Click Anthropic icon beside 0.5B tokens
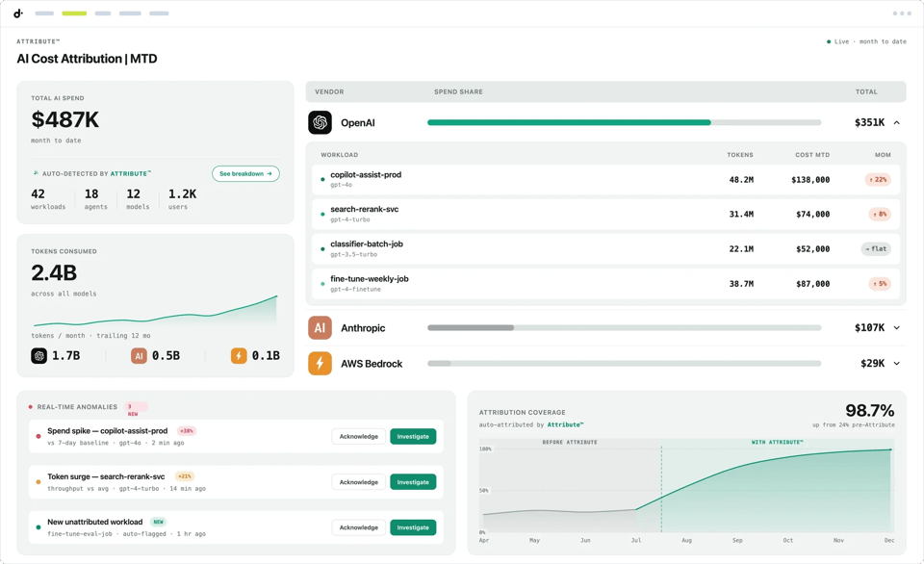The width and height of the screenshot is (924, 564). tap(139, 355)
